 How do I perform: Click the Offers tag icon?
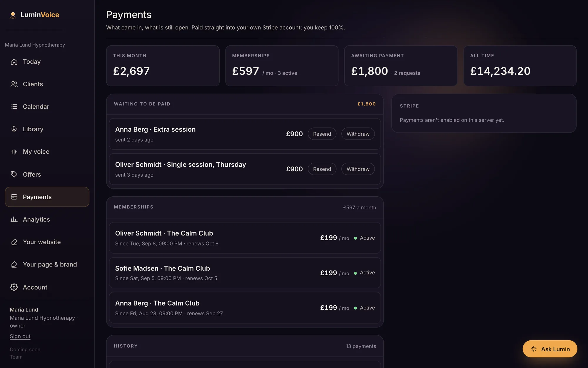tap(14, 174)
